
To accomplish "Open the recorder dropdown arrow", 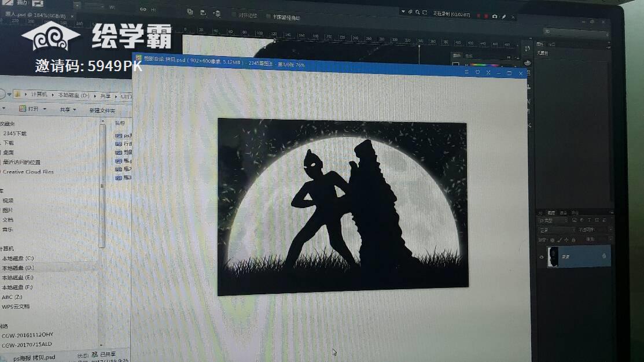I will pos(403,12).
